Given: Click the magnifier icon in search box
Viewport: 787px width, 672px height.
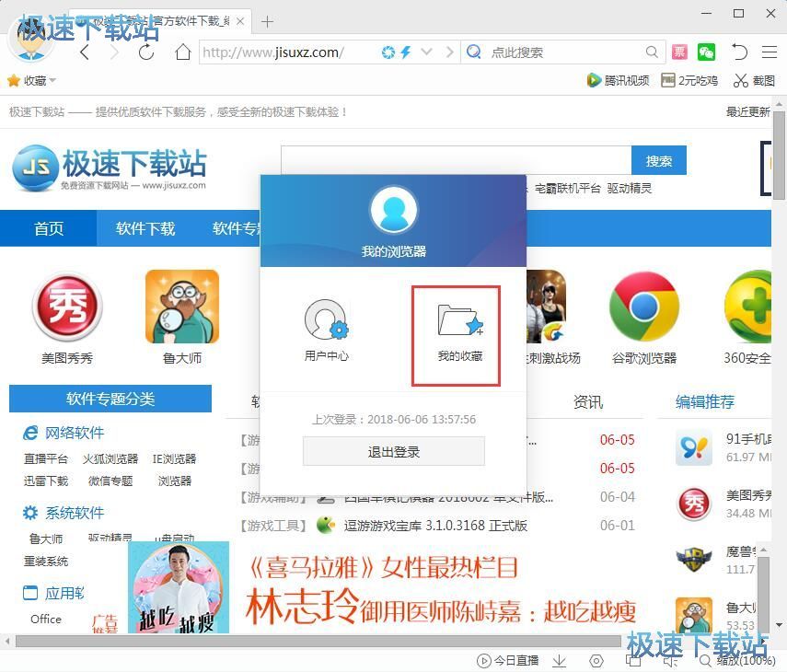Looking at the screenshot, I should (652, 52).
